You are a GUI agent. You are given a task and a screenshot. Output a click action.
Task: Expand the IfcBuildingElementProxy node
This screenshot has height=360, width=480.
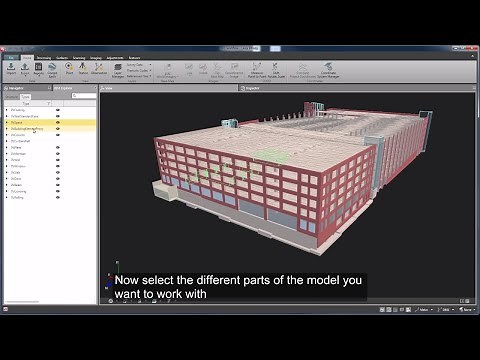point(7,129)
